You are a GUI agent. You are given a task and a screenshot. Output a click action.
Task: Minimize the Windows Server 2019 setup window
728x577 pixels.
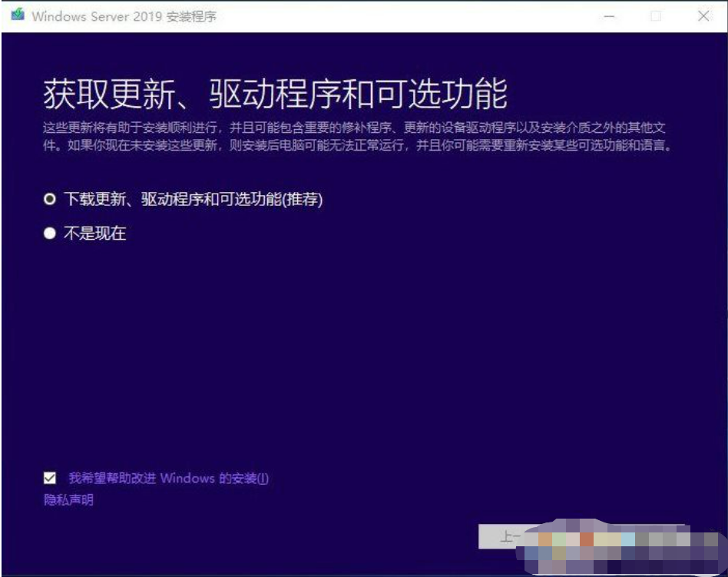coord(609,17)
